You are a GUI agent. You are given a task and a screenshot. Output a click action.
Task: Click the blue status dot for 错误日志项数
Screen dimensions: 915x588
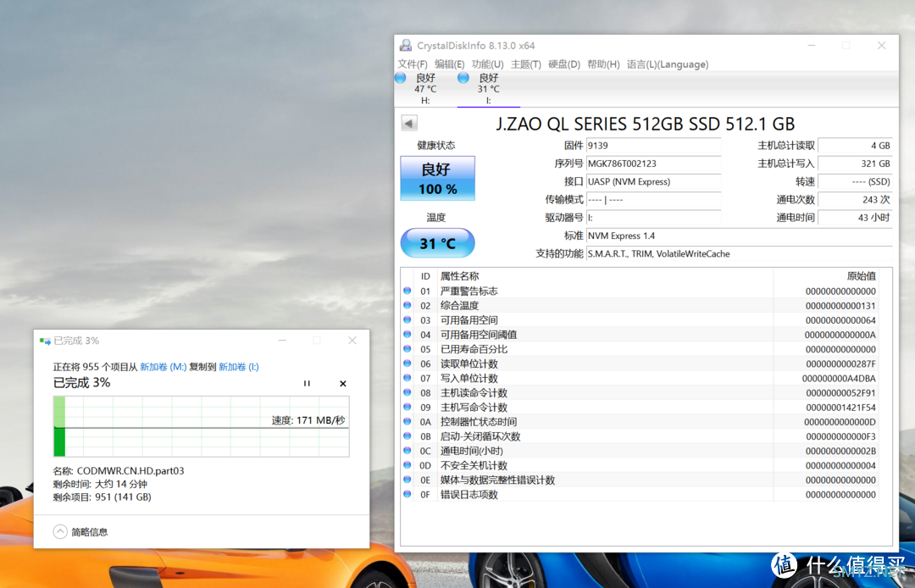click(x=408, y=494)
